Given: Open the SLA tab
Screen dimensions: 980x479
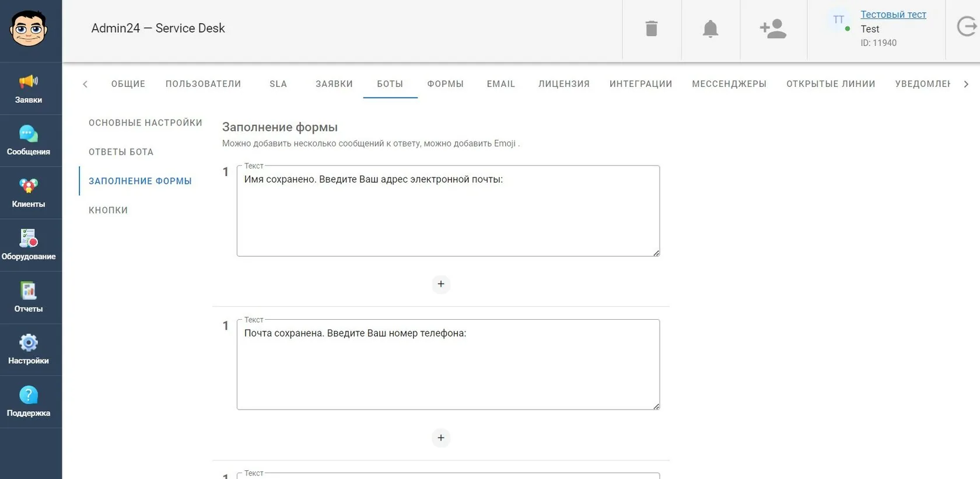Looking at the screenshot, I should click(278, 84).
